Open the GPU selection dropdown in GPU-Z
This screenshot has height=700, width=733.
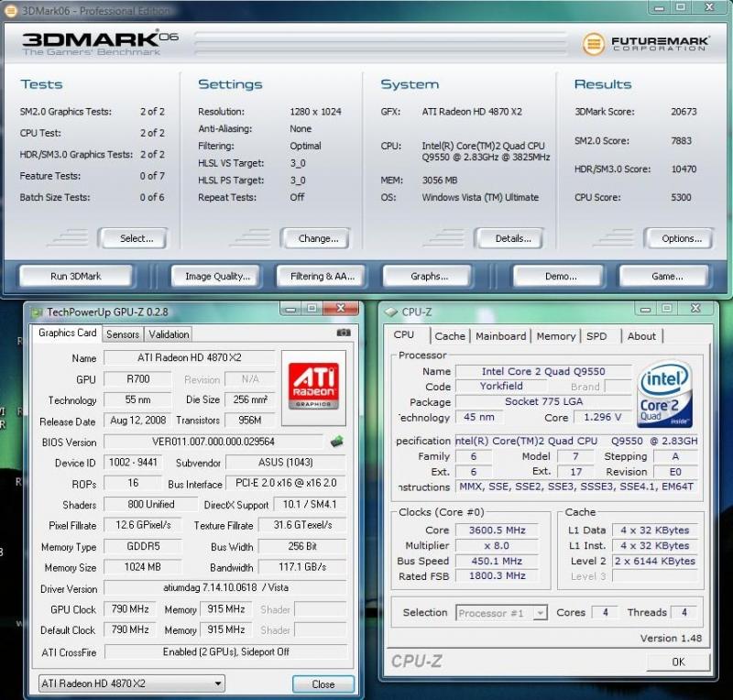(131, 684)
